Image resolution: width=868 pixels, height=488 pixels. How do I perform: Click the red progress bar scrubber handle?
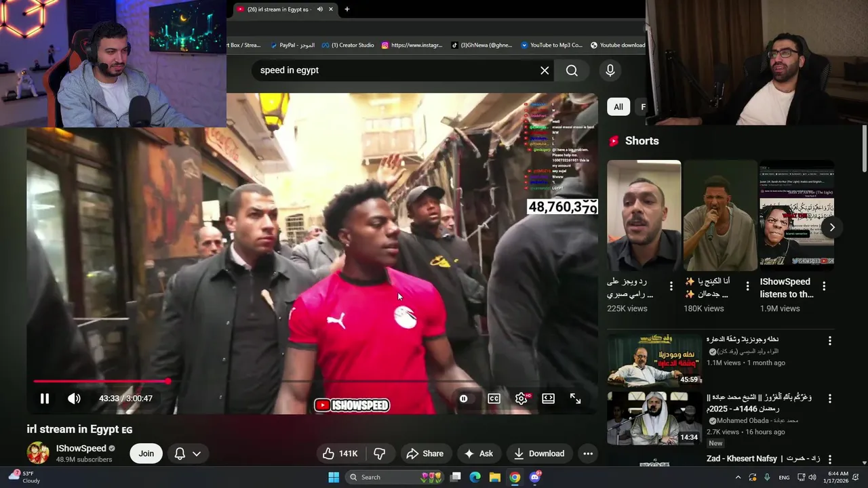[x=167, y=381]
